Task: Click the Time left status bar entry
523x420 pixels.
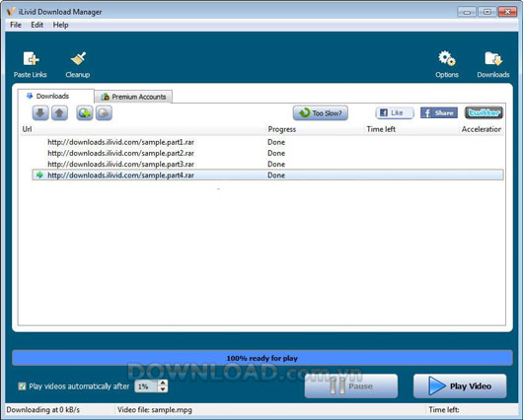Action: point(444,410)
